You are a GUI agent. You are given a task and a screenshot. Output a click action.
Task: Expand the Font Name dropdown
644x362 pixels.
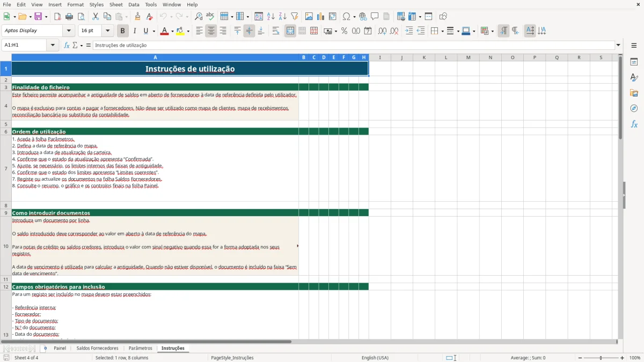point(70,31)
